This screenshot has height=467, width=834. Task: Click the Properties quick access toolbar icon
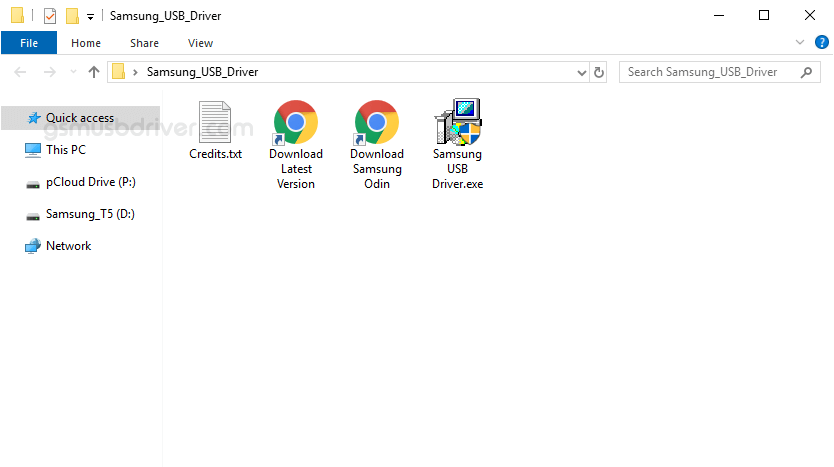pos(49,16)
